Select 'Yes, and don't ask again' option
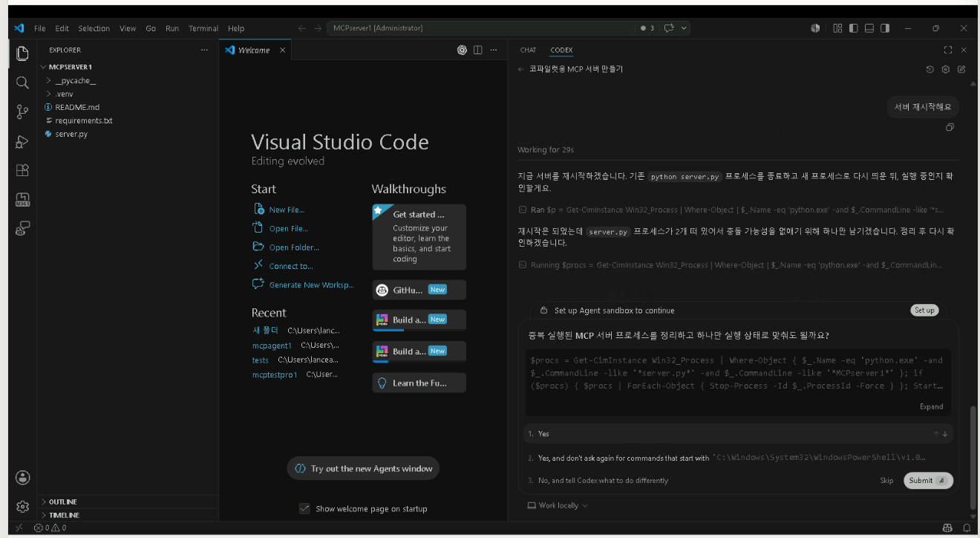Image resolution: width=980 pixels, height=538 pixels. 739,458
